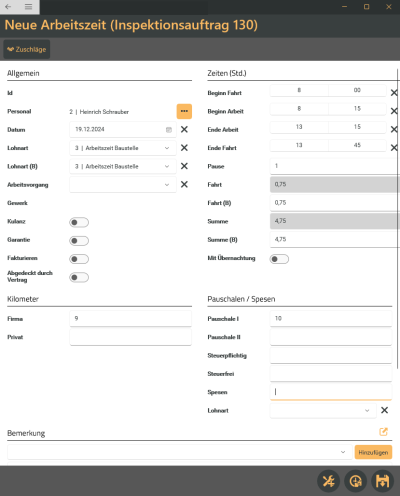This screenshot has width=400, height=496.
Task: Enable the Mit Übernachtung switch
Action: 279,259
